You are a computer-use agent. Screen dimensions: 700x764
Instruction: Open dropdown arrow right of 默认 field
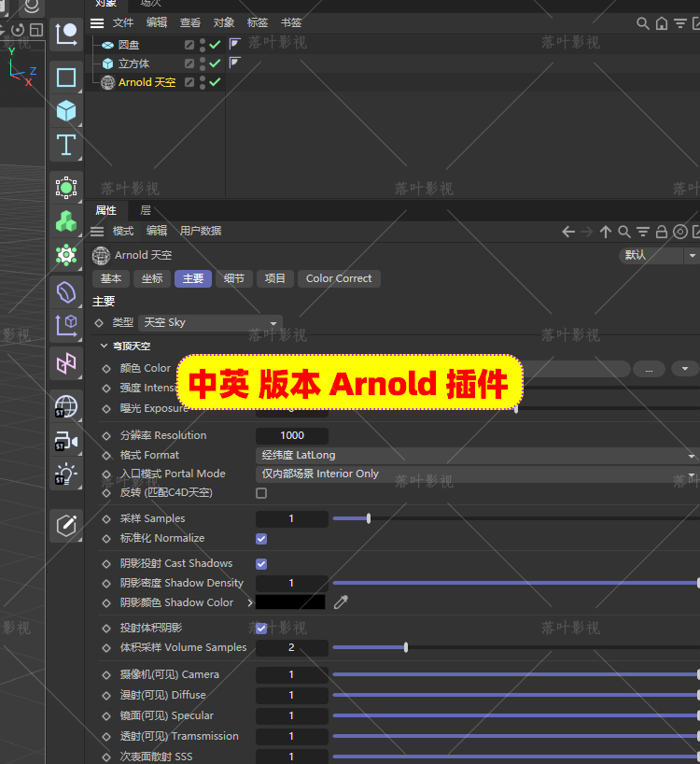[693, 255]
